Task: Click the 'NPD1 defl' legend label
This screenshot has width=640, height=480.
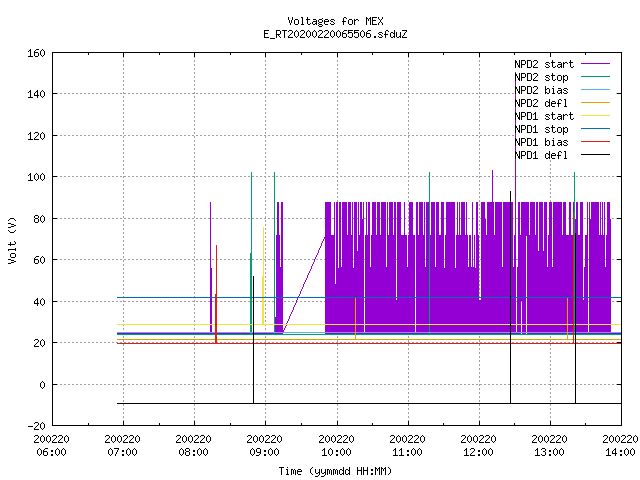Action: [541, 156]
